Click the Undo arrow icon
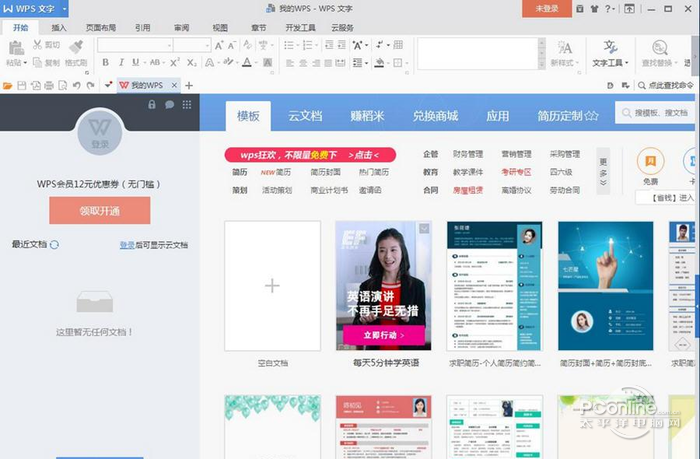 [x=76, y=85]
